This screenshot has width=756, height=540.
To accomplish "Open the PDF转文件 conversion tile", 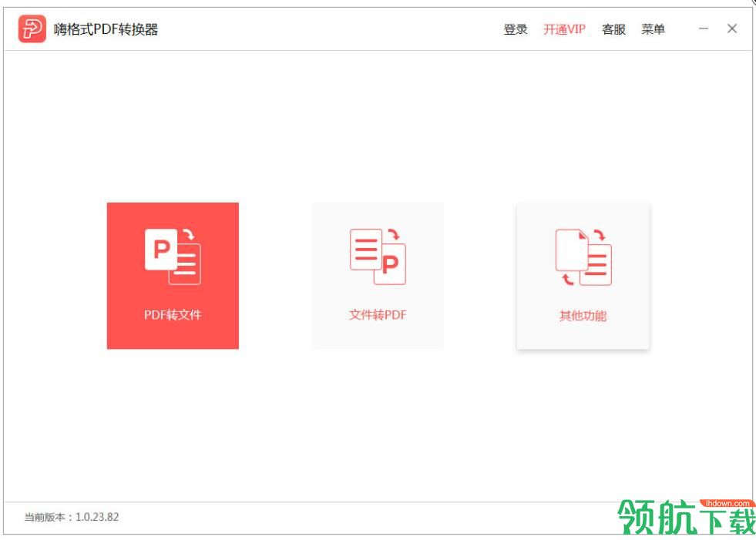I will point(173,276).
